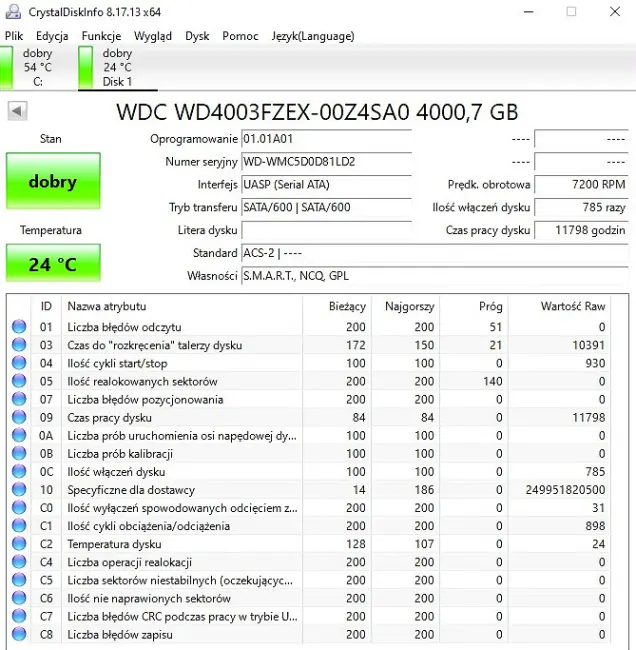The width and height of the screenshot is (636, 650).
Task: Click status circle for attribute 0C
Action: point(19,471)
